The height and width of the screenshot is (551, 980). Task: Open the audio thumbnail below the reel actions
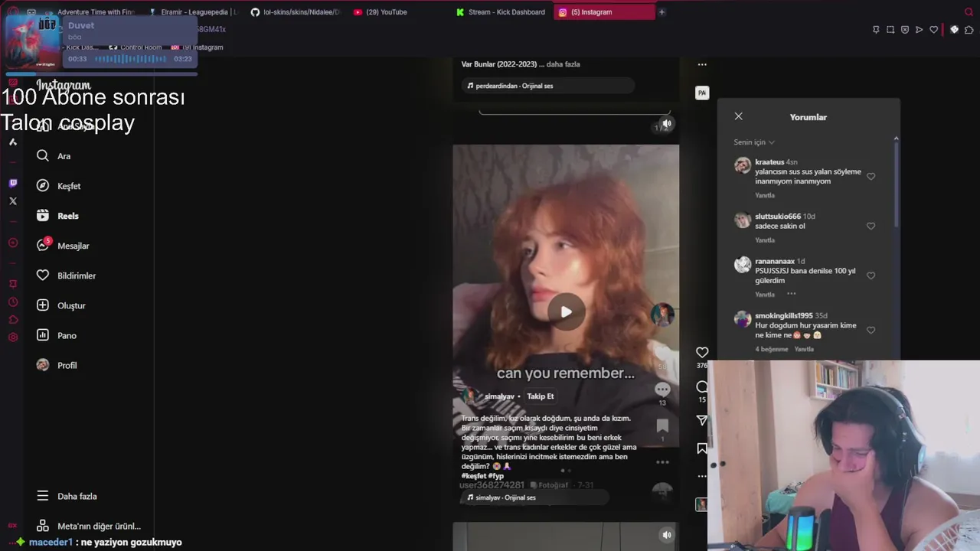701,504
